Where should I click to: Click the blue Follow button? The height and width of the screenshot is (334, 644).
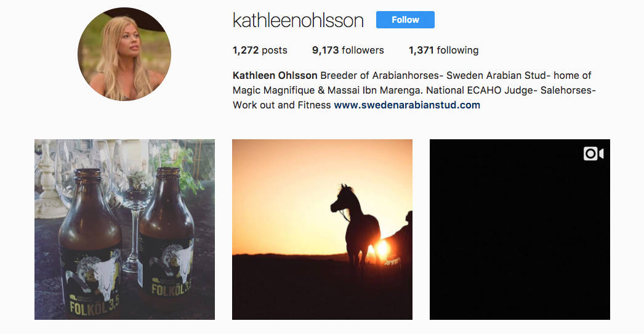[405, 20]
